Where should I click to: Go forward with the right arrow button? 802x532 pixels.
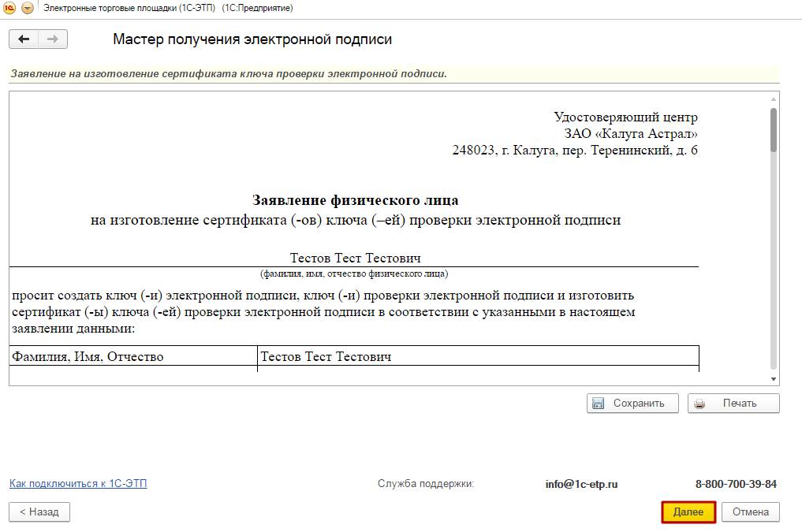(53, 39)
